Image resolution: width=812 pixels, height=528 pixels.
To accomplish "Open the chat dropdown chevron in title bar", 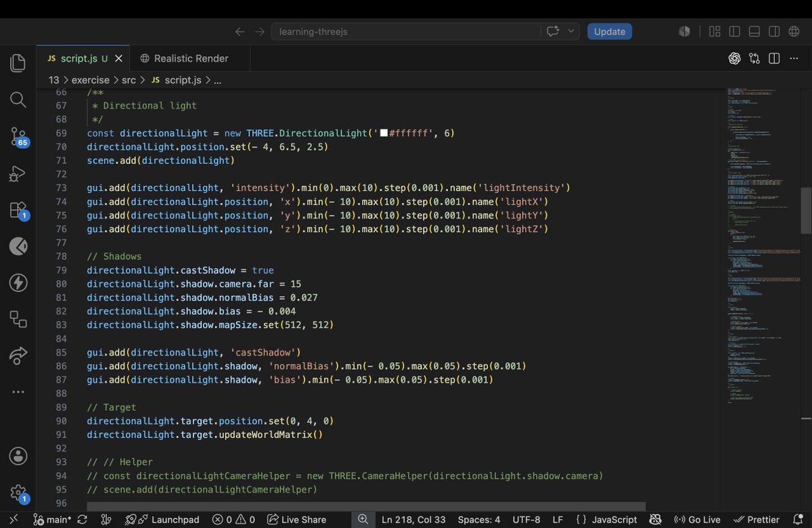I will coord(572,32).
